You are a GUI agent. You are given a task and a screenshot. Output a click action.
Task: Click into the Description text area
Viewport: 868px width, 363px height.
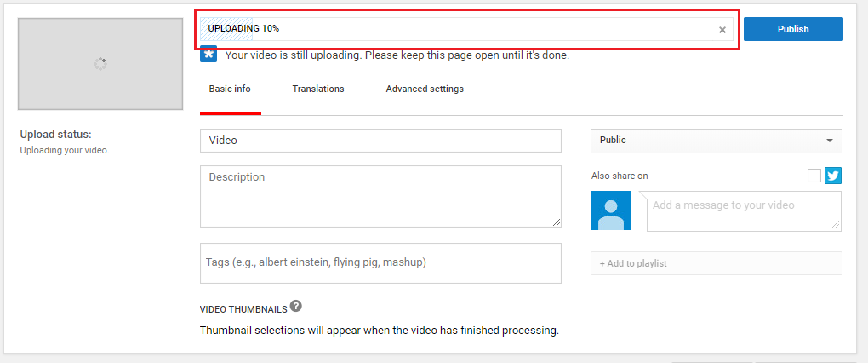[380, 196]
